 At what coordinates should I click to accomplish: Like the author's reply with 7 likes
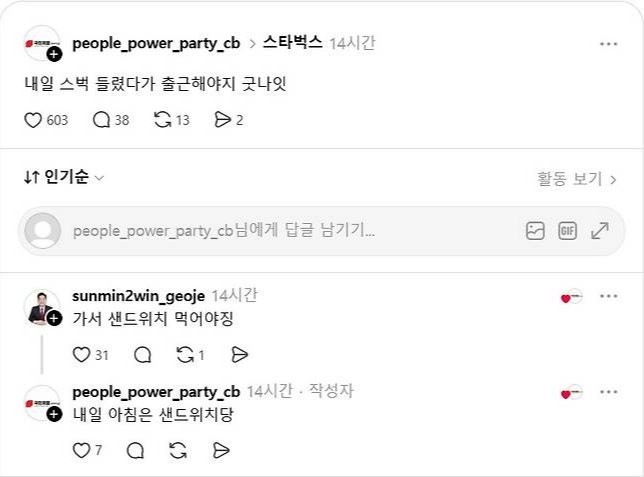point(81,451)
